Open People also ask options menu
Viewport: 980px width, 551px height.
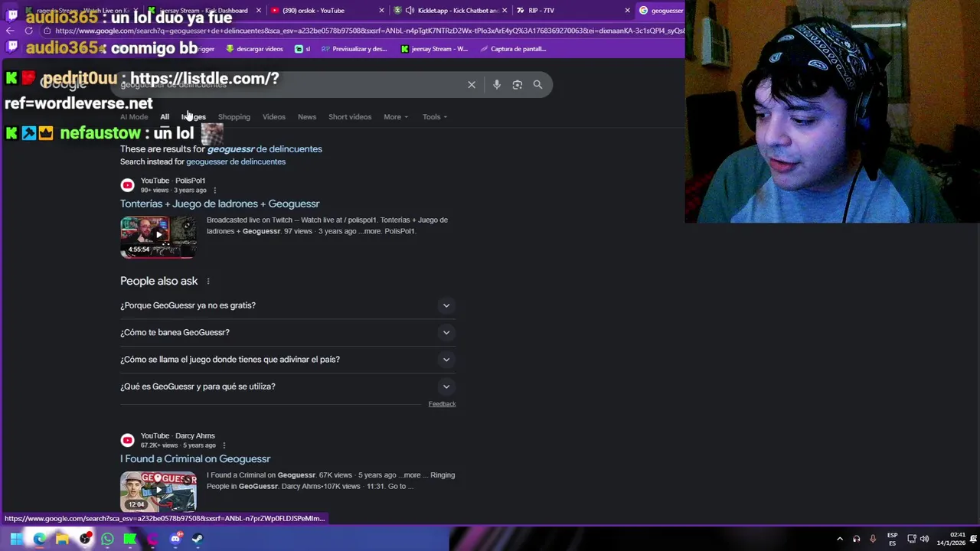click(x=207, y=282)
